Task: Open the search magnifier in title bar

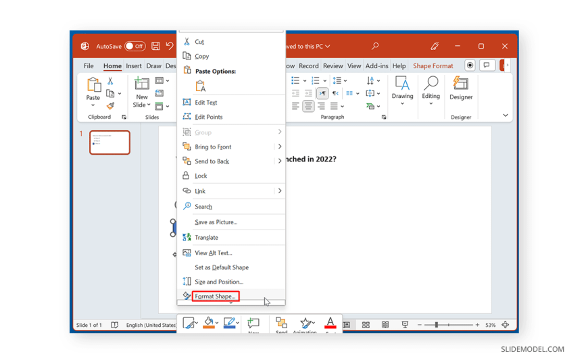Action: (375, 47)
